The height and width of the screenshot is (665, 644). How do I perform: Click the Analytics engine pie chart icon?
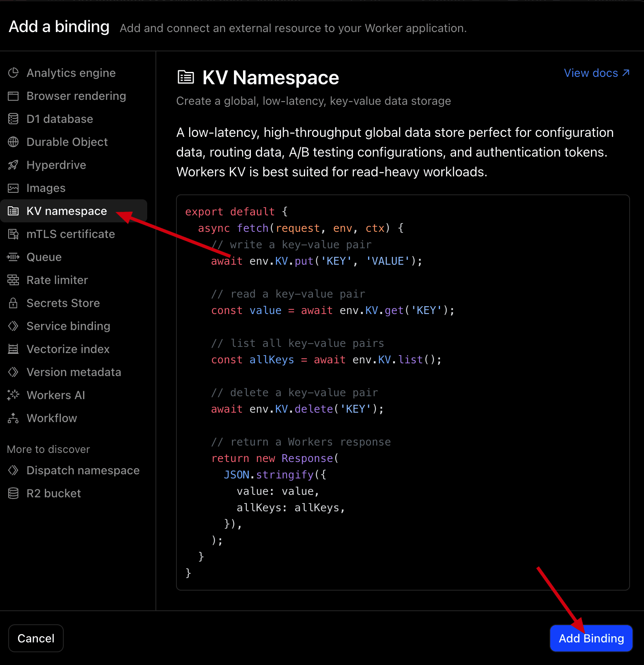click(13, 73)
